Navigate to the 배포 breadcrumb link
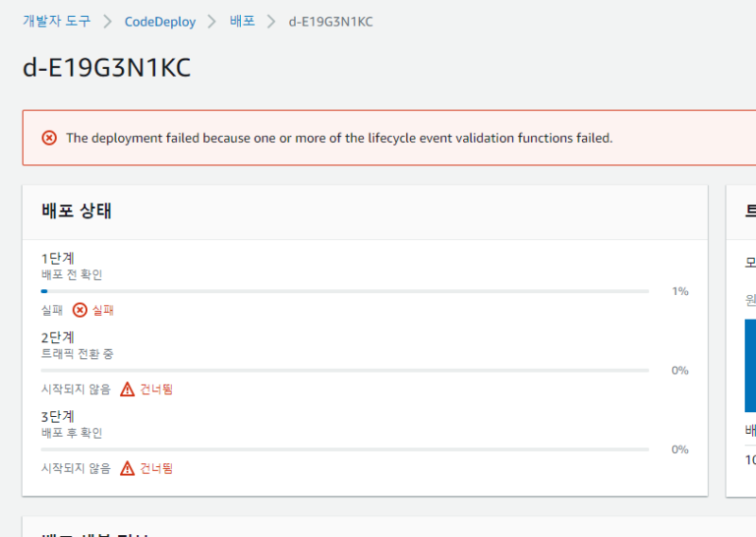Image resolution: width=756 pixels, height=537 pixels. 242,21
